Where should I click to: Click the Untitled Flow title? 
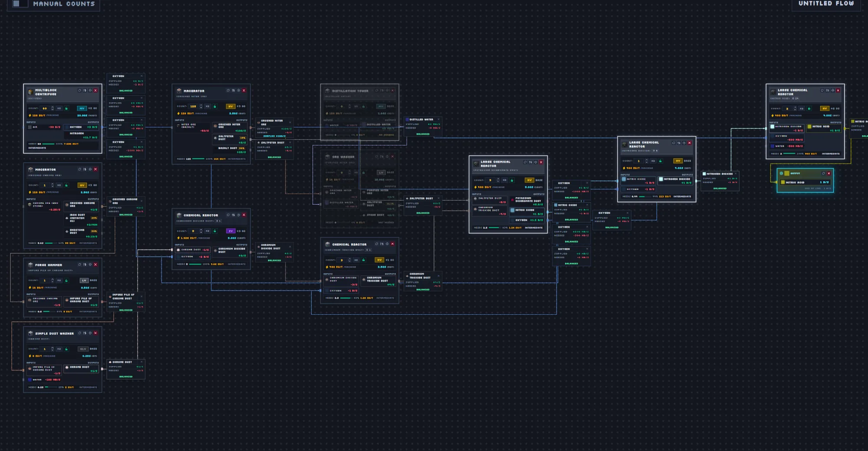click(x=826, y=3)
